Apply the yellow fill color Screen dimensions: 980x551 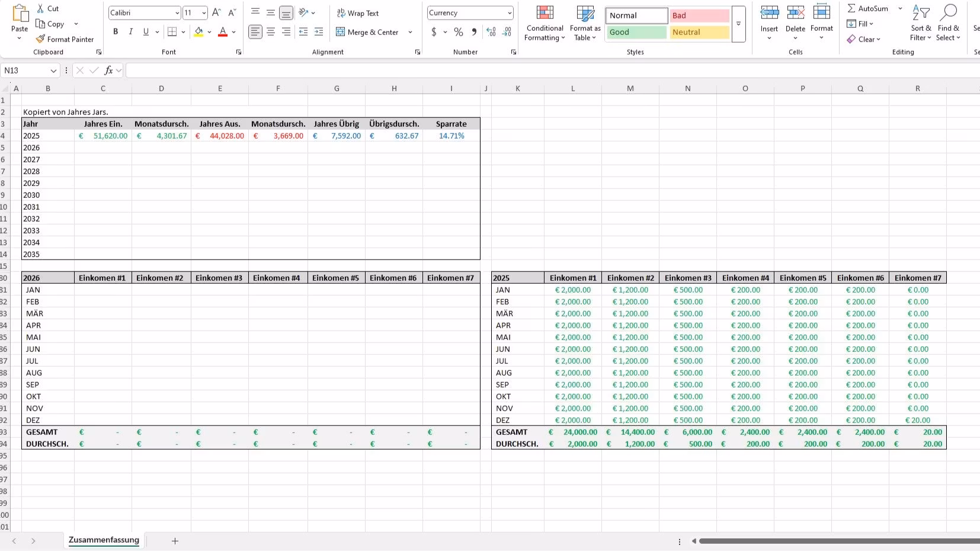click(198, 32)
